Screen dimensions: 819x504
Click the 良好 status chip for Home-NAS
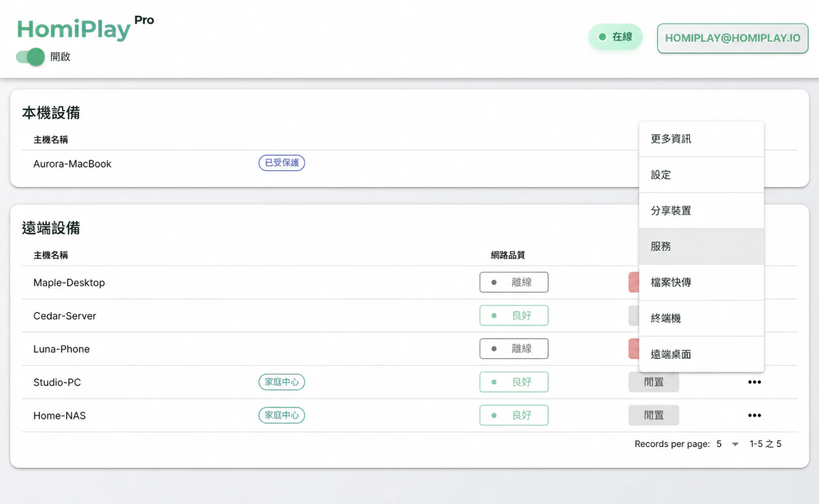[514, 415]
